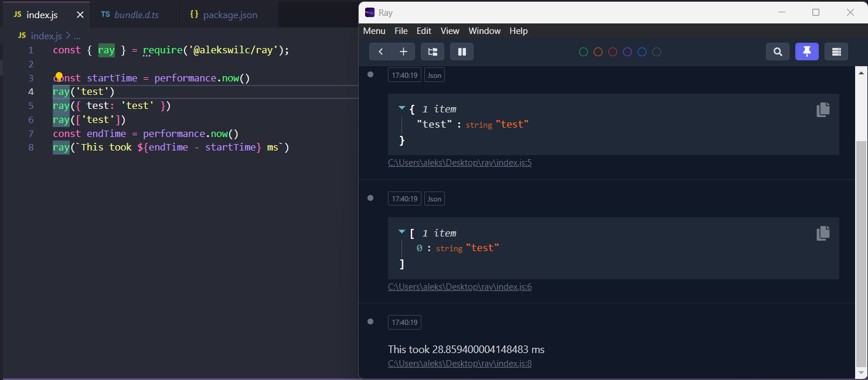868x380 pixels.
Task: Open search in Ray toolbar
Action: click(x=778, y=52)
